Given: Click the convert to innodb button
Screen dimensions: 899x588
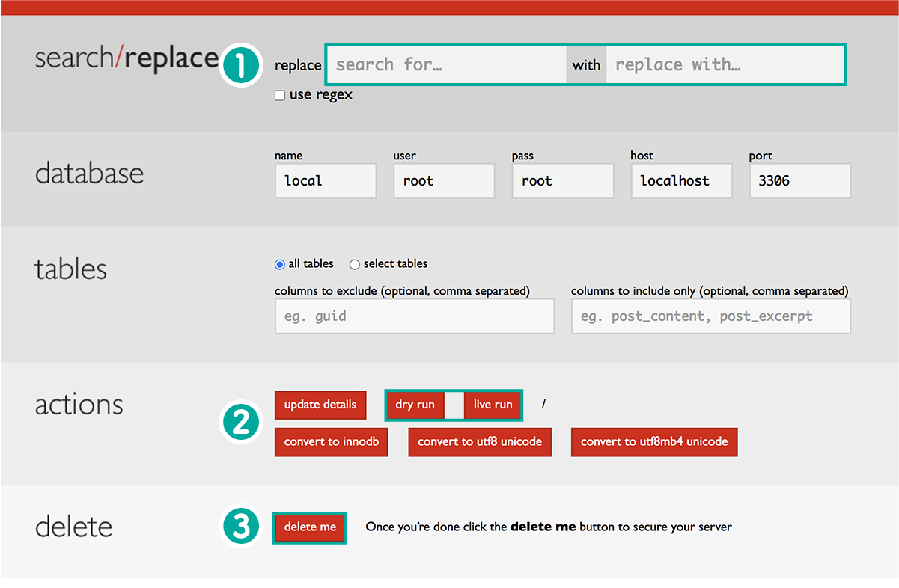Looking at the screenshot, I should [x=331, y=442].
